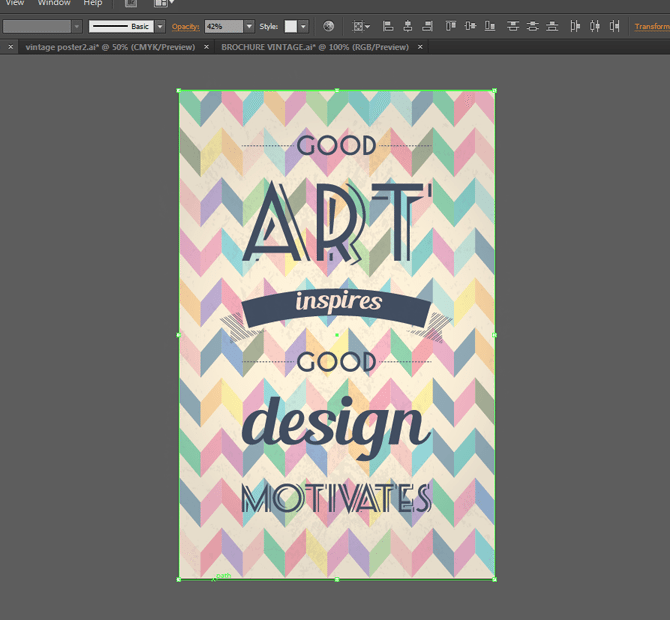Open the Align To selection dropdown
The image size is (670, 620).
point(361,26)
